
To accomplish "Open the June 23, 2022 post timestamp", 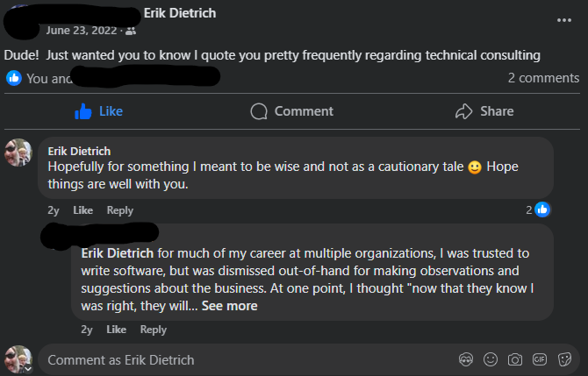I will (82, 31).
